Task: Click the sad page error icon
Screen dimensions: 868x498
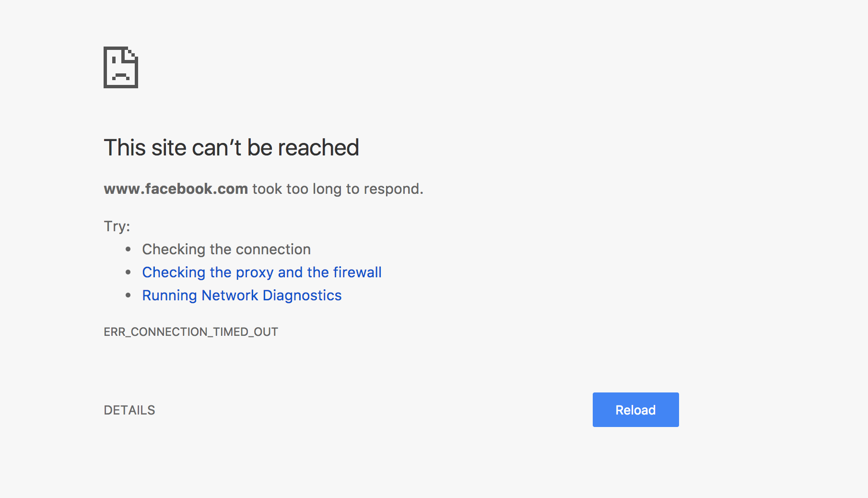Action: (121, 67)
